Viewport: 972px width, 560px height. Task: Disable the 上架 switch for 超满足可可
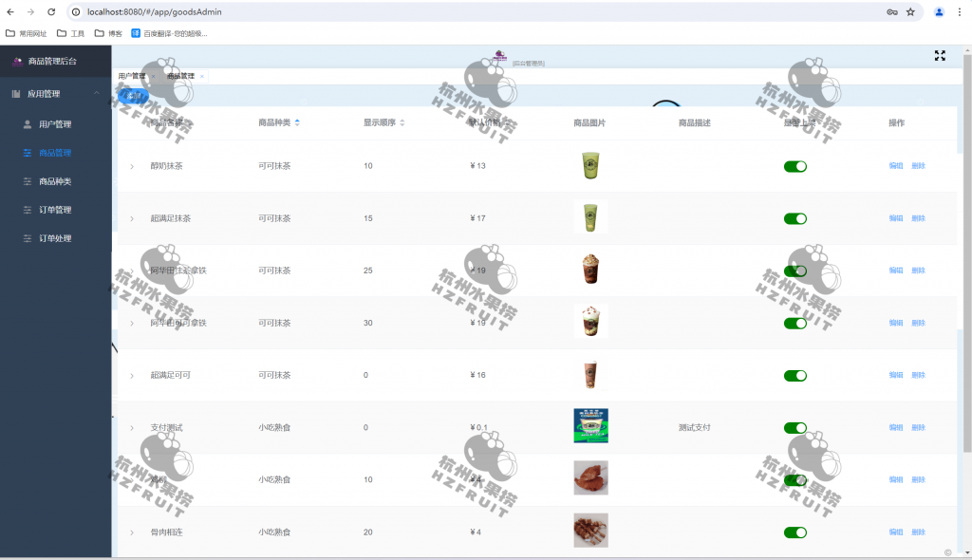click(x=794, y=375)
